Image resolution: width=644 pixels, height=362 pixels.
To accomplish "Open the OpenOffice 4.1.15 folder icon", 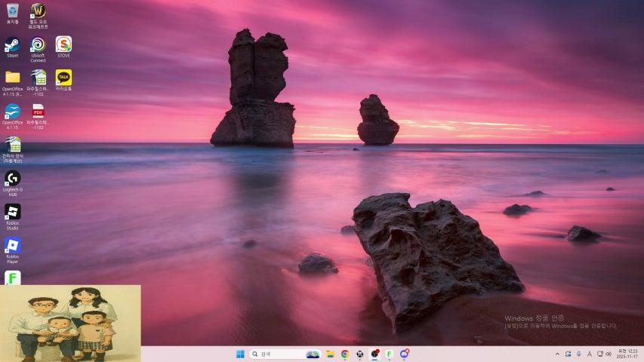I will [x=12, y=78].
